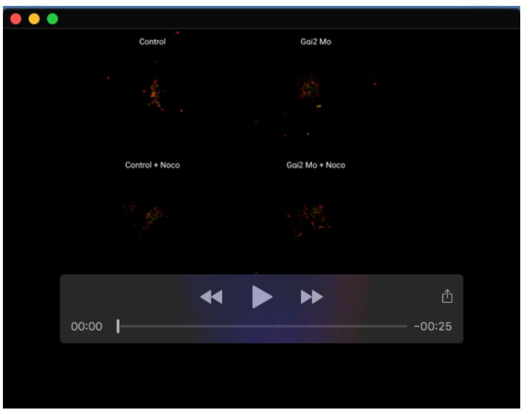This screenshot has height=415, width=532.
Task: Click the rewind double-arrow icon
Action: click(212, 298)
